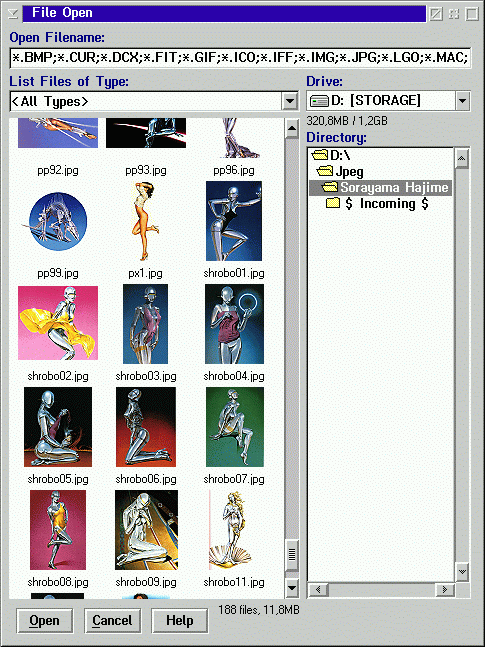
Task: Open the window system menu icon
Action: coord(13,14)
